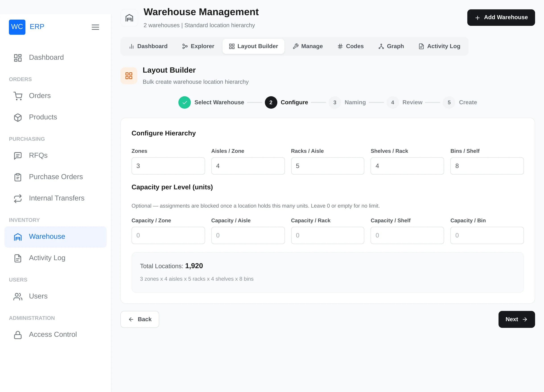Open Purchase Orders in the sidebar
This screenshot has width=544, height=392.
tap(56, 177)
